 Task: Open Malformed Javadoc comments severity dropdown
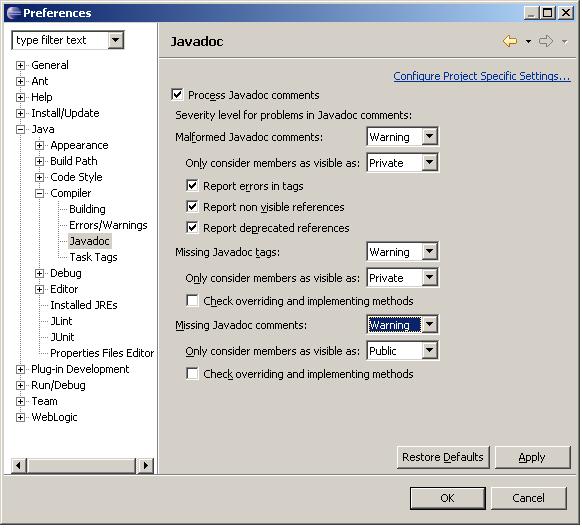click(429, 137)
